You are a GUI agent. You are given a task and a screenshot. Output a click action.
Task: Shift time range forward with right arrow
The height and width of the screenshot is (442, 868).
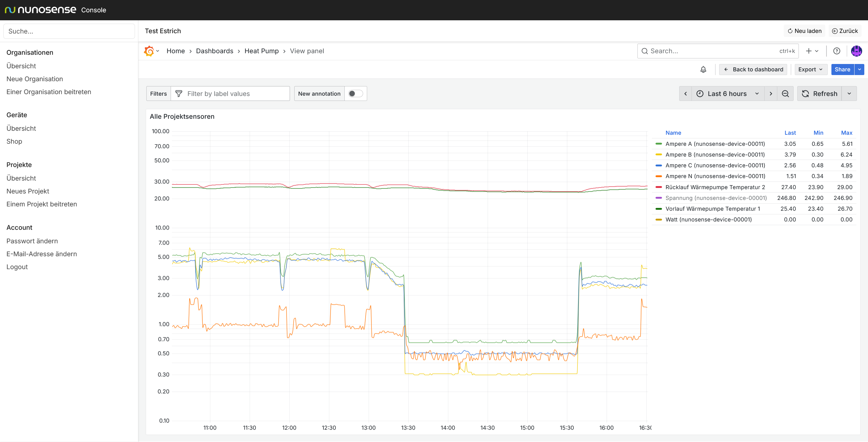point(771,94)
